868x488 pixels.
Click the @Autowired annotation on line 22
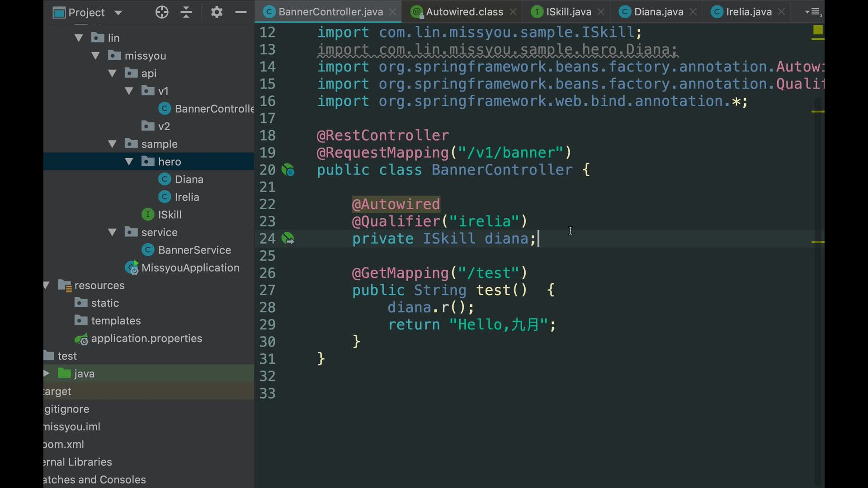tap(396, 204)
